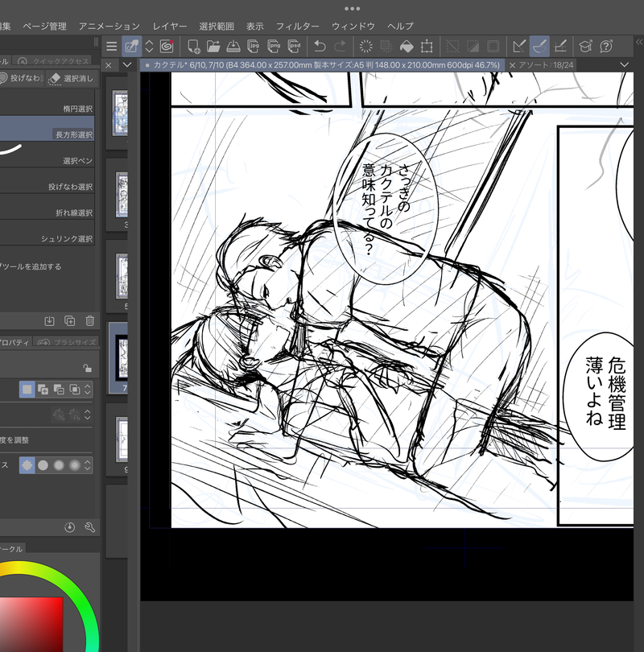
Task: Click the clear layer burst icon
Action: (x=365, y=46)
